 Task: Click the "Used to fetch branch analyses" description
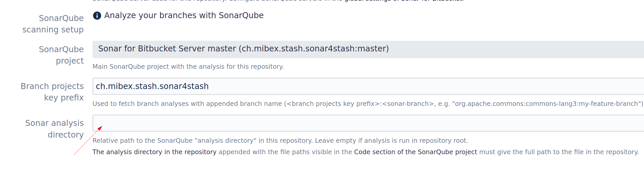pos(187,104)
